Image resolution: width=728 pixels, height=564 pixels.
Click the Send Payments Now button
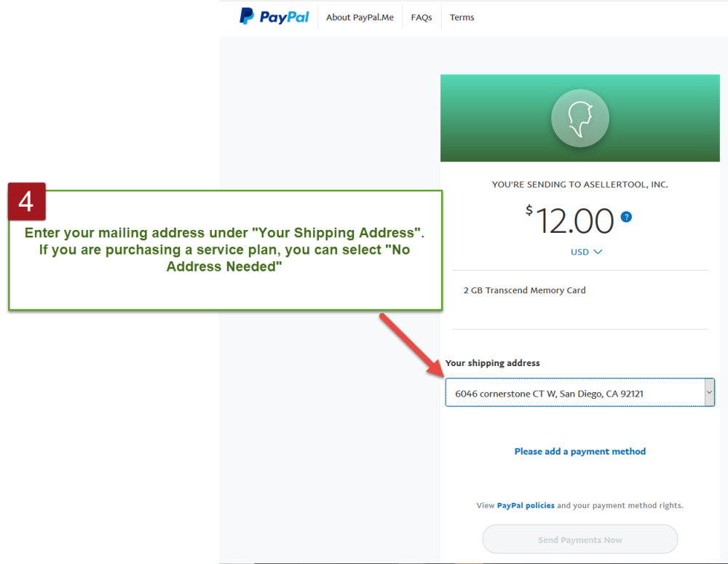[580, 539]
